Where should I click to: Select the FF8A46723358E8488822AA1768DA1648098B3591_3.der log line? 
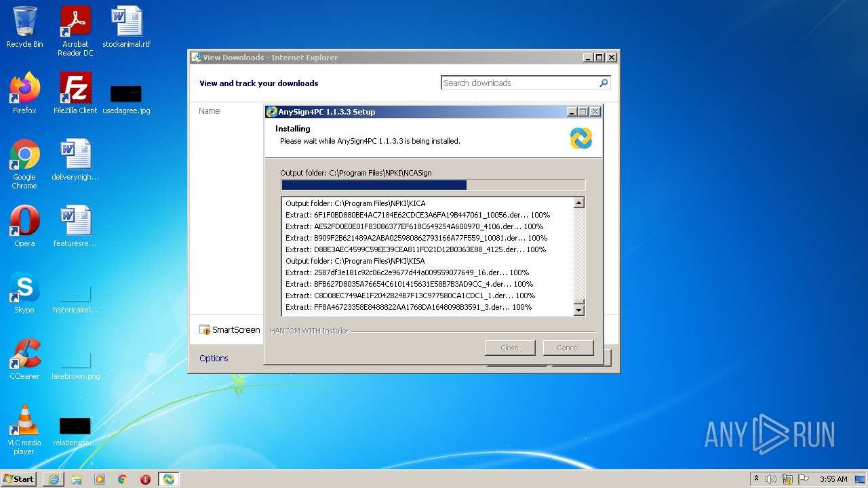pos(409,307)
